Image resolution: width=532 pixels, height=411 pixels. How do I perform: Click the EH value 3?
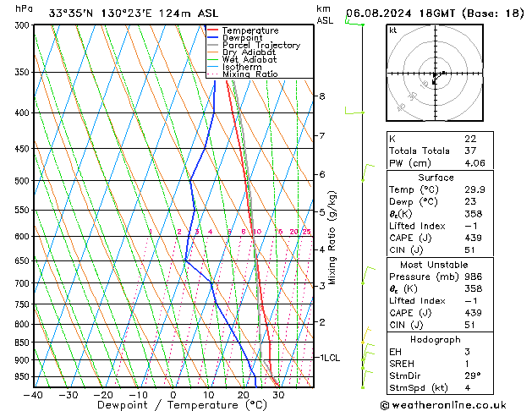pos(468,352)
